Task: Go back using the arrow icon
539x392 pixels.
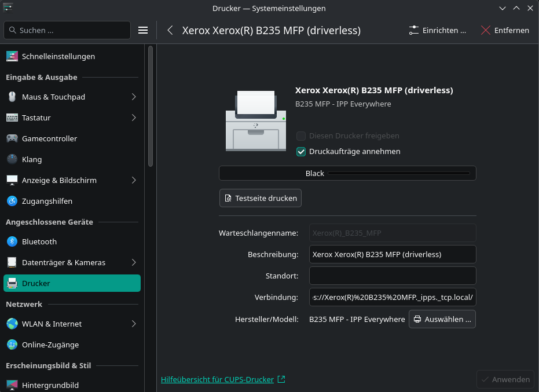Action: [170, 30]
